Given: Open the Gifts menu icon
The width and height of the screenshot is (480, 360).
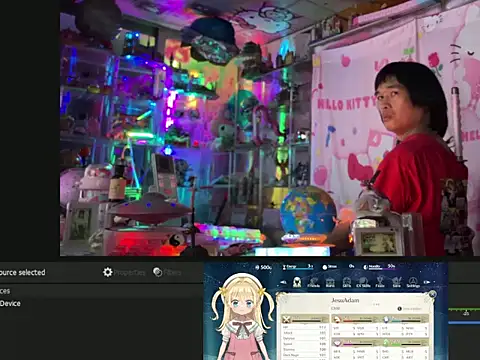Looking at the screenshot, I should coord(347,283).
